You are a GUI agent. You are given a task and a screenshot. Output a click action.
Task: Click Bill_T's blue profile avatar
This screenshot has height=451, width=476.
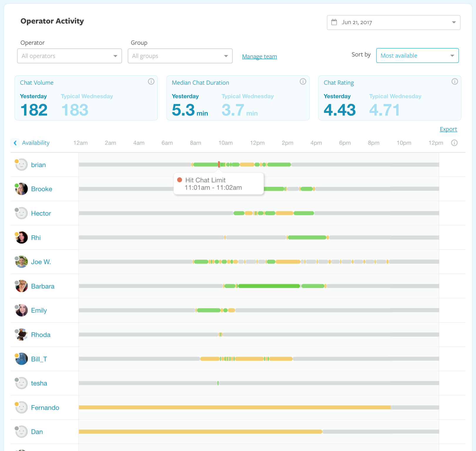pyautogui.click(x=21, y=359)
